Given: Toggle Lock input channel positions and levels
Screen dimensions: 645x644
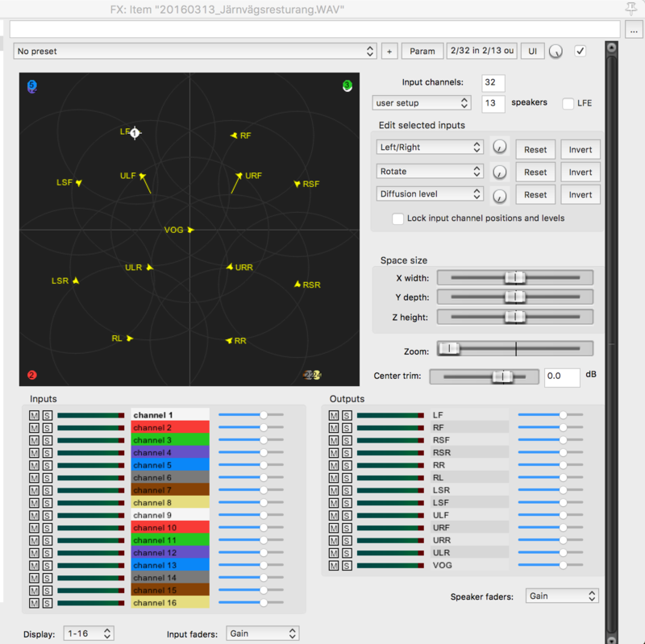Looking at the screenshot, I should pyautogui.click(x=397, y=218).
